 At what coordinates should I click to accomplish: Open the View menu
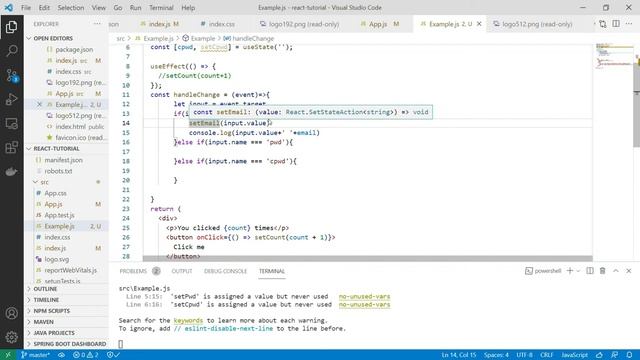tap(98, 7)
